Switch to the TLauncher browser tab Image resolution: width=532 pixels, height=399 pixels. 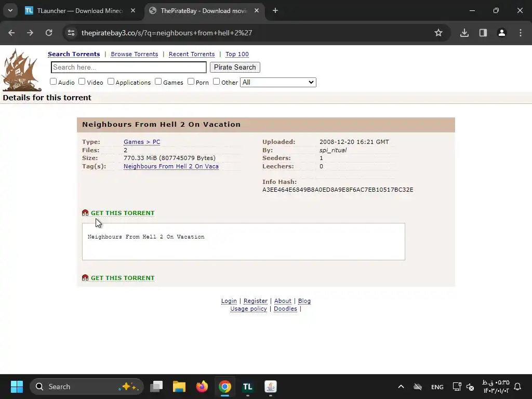tap(80, 11)
